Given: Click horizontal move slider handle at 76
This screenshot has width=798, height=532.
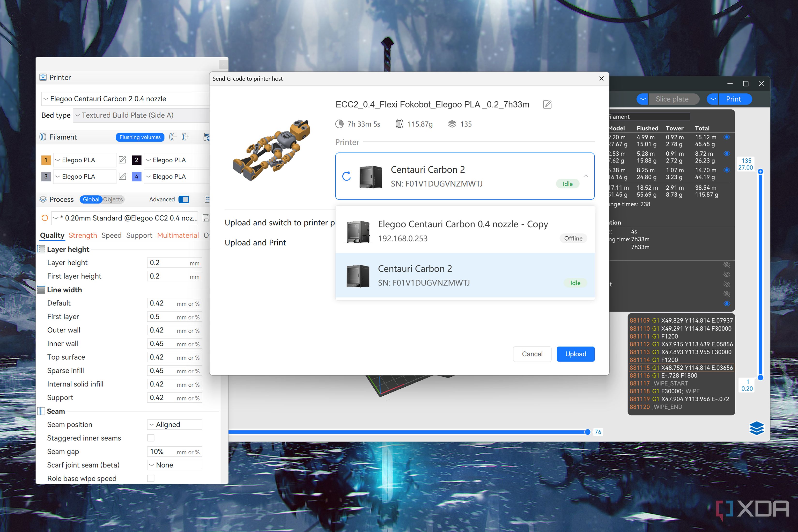Looking at the screenshot, I should tap(587, 432).
